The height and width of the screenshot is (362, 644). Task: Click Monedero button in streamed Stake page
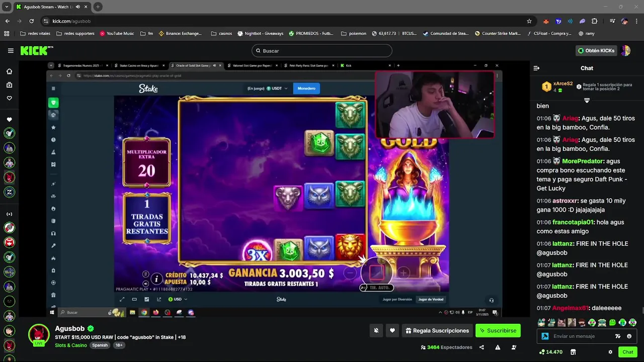coord(306,88)
